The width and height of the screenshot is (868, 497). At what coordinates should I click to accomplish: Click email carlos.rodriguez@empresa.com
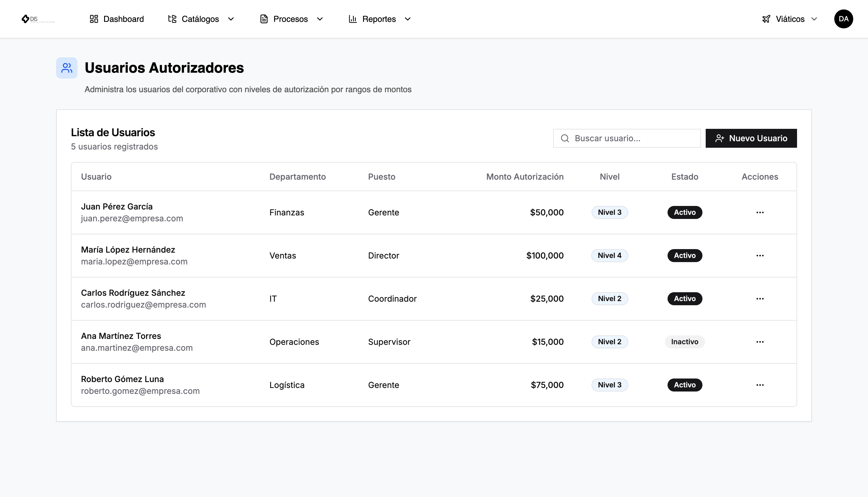pyautogui.click(x=143, y=304)
